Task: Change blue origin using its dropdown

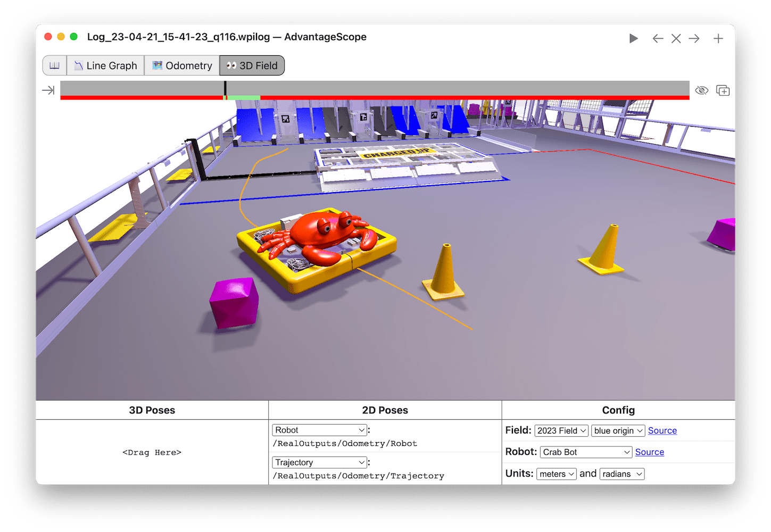Action: click(618, 430)
